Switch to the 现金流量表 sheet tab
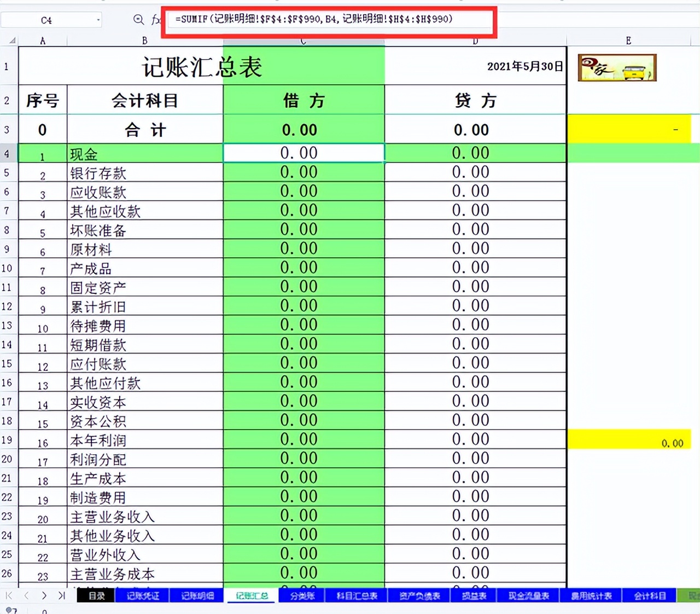 coord(527,596)
